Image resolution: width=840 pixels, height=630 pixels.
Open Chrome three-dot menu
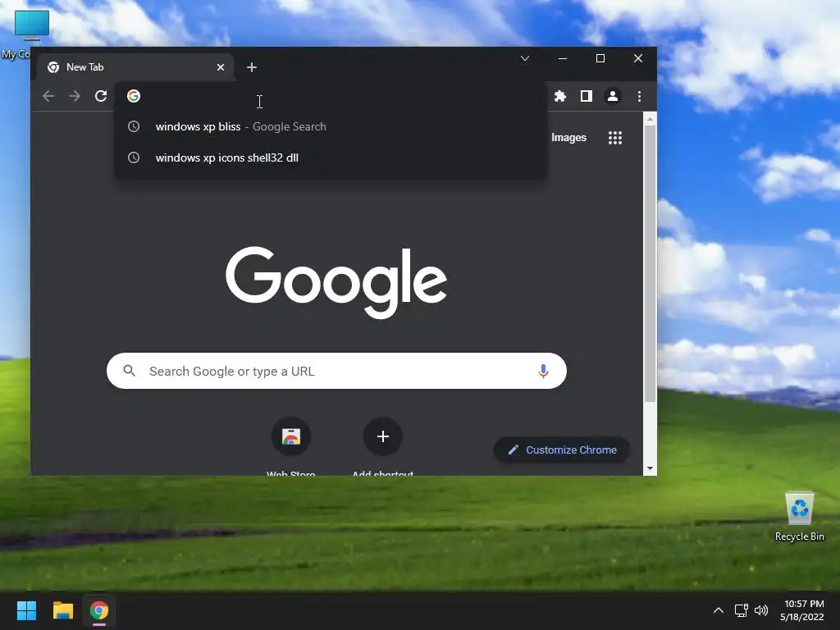[x=639, y=96]
